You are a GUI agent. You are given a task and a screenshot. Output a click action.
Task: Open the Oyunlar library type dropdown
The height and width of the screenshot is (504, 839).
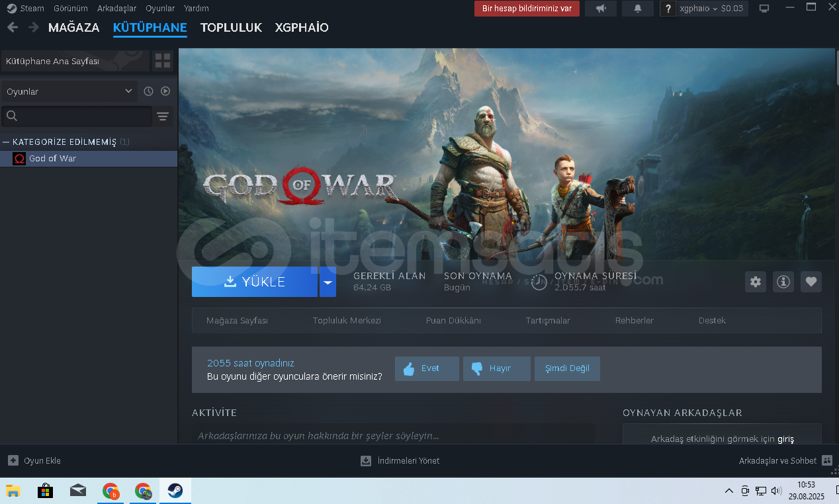click(x=69, y=91)
